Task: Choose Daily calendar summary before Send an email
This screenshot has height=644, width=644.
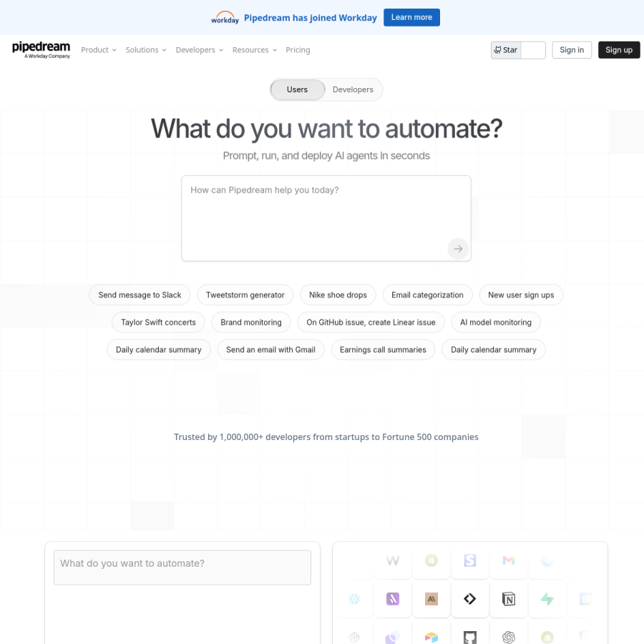Action: tap(159, 349)
